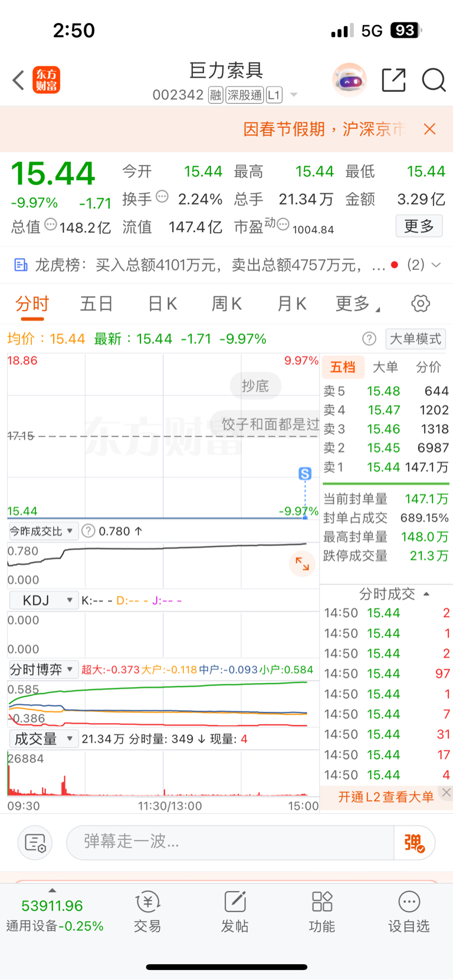This screenshot has width=453, height=980.
Task: Open the robot assistant avatar
Action: pos(349,80)
